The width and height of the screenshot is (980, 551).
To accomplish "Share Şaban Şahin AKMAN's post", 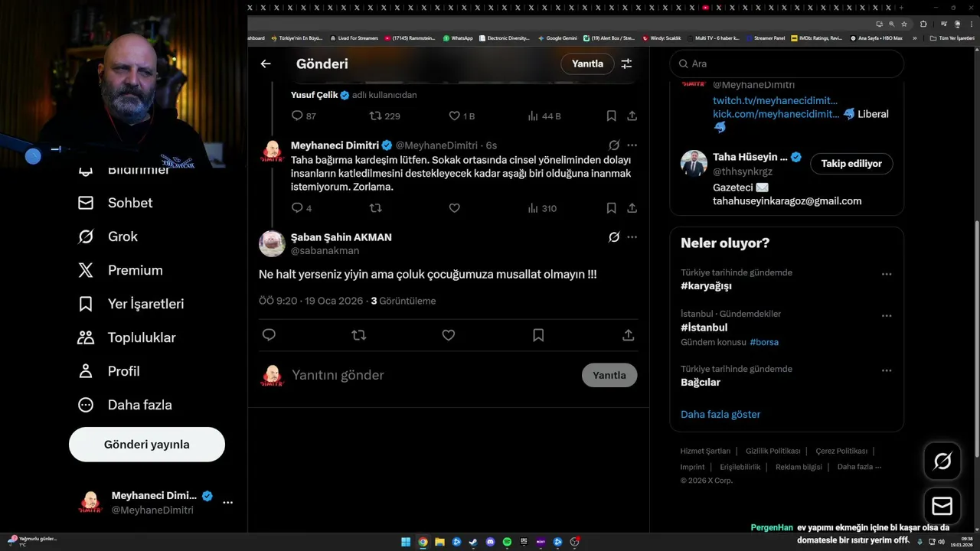I will pos(628,334).
